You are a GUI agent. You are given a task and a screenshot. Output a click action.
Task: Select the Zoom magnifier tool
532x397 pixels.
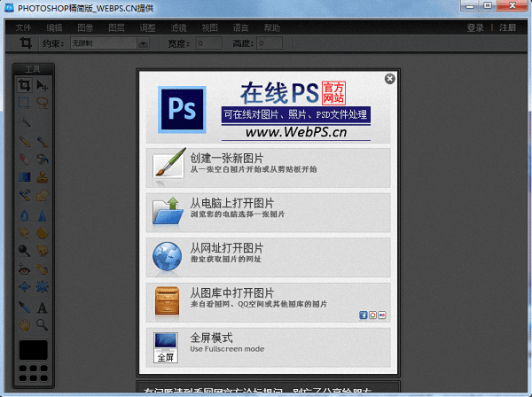tap(43, 325)
